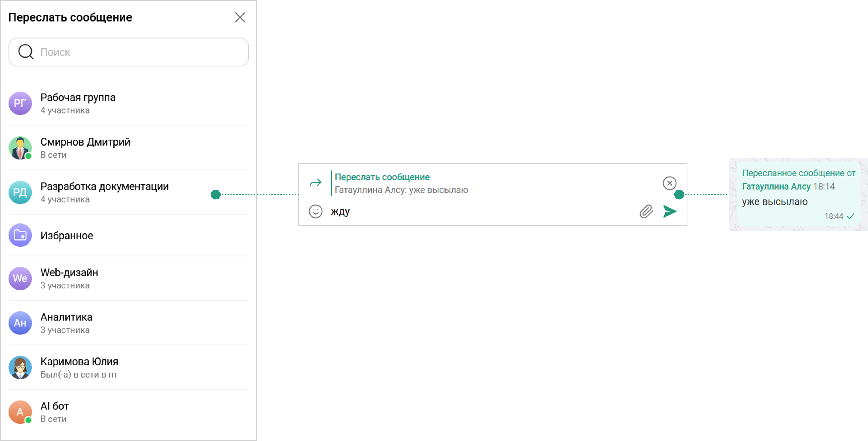Select the Рабочая группа chat
Screen dimensions: 868x441
[x=78, y=98]
